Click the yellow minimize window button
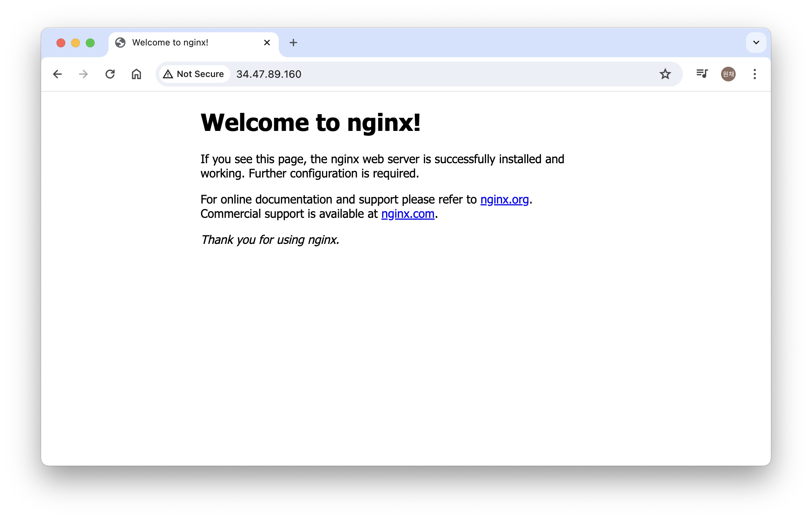 (x=76, y=43)
